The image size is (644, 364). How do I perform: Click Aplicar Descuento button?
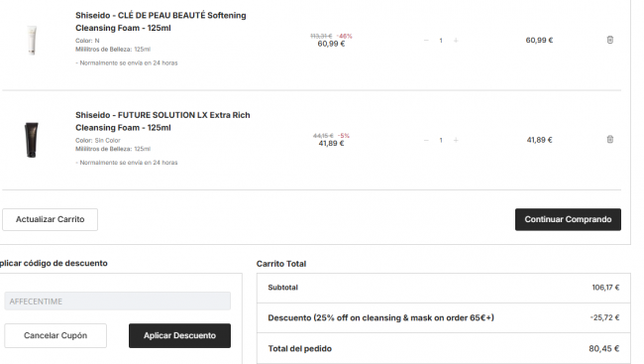179,335
